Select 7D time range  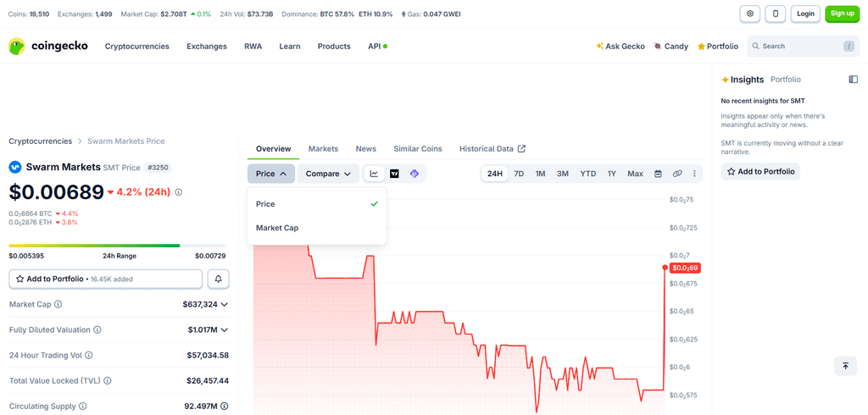519,174
